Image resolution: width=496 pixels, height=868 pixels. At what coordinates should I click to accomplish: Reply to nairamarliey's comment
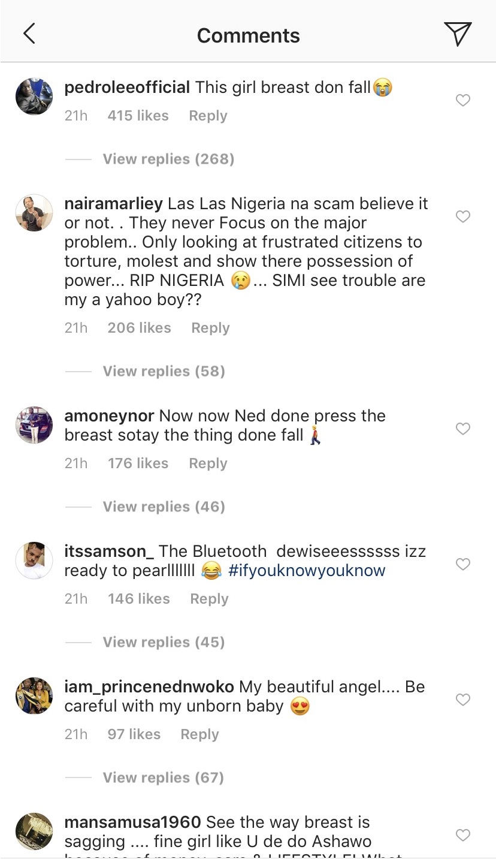click(210, 328)
